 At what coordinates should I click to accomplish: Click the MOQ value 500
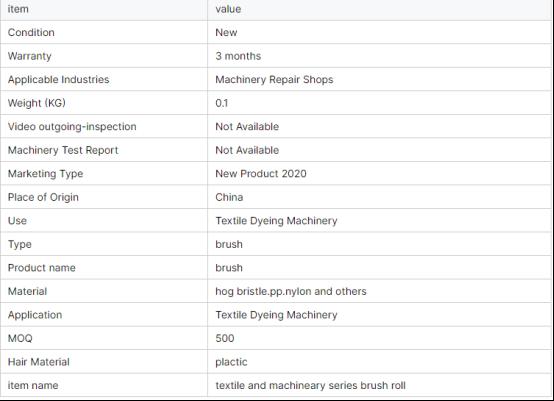pos(225,338)
